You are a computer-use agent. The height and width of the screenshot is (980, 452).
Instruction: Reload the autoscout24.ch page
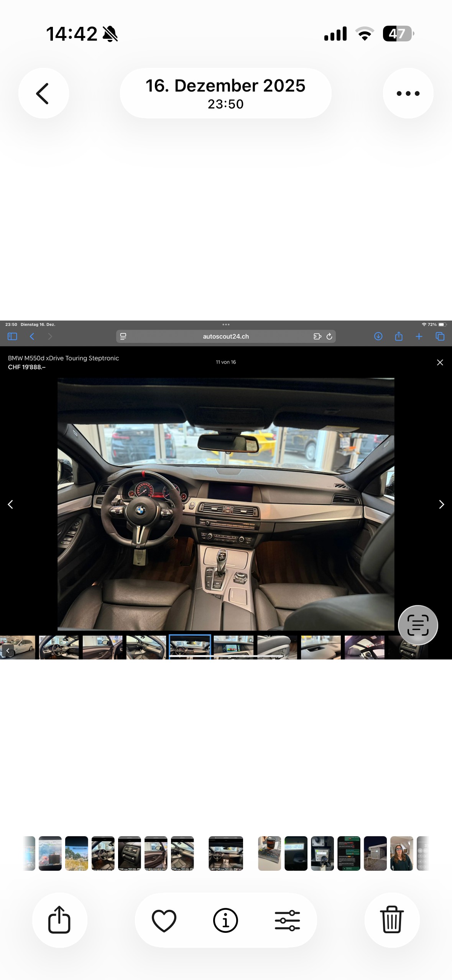pos(329,336)
